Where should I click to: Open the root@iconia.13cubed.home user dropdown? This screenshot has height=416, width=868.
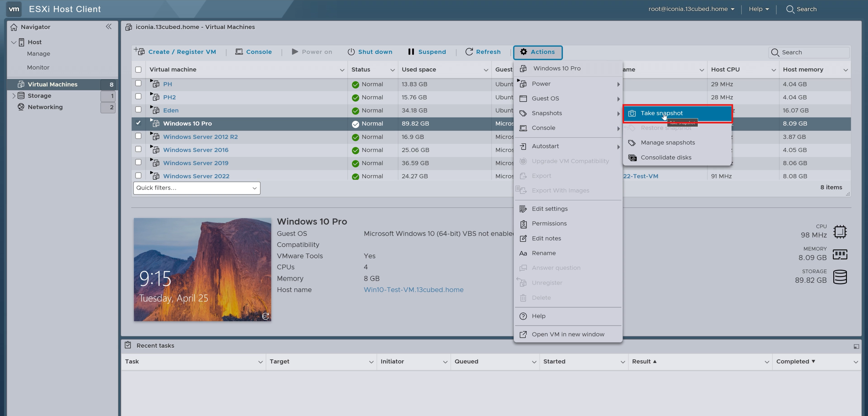(x=691, y=9)
